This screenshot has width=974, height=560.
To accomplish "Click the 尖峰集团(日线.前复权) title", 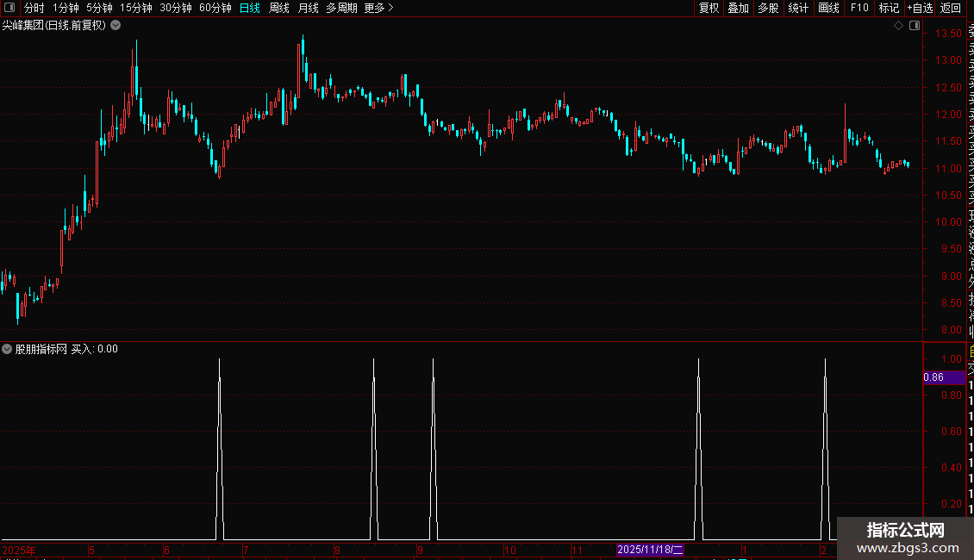I will coord(54,26).
